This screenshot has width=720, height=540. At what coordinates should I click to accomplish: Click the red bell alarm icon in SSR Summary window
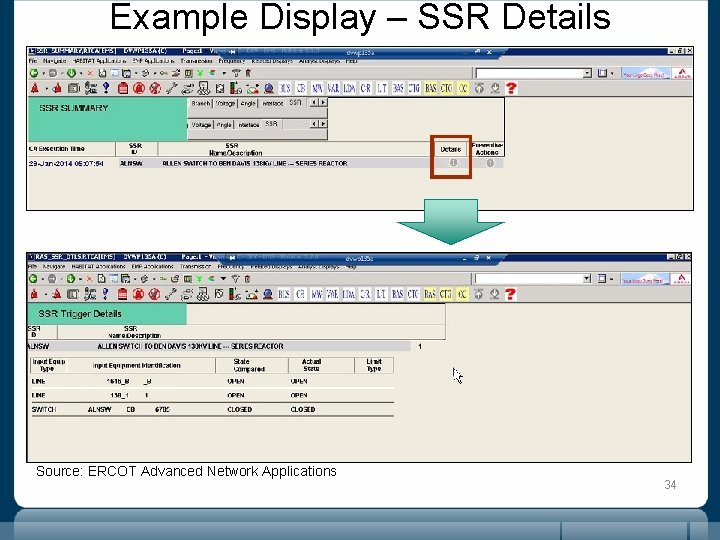[34, 88]
